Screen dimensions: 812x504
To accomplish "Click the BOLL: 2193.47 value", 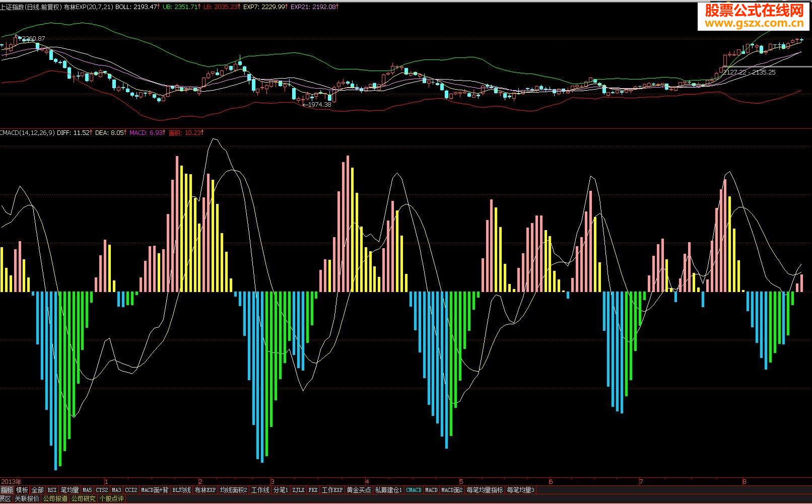I will click(138, 7).
